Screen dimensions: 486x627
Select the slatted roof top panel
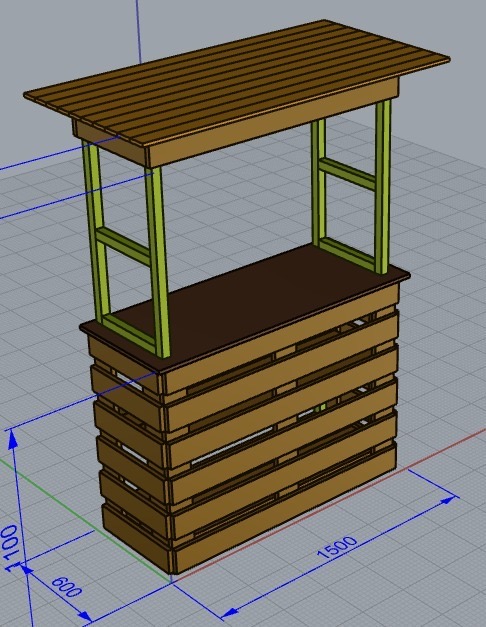[x=236, y=82]
